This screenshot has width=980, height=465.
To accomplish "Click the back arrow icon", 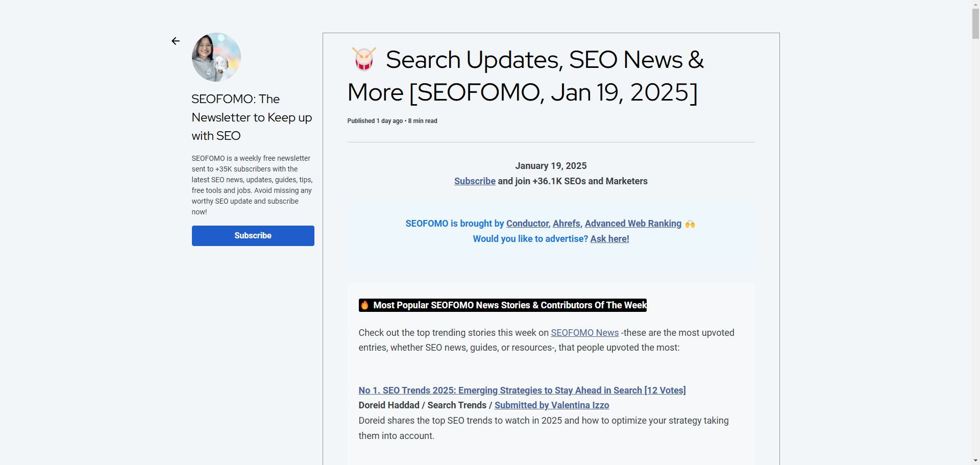I will (x=176, y=41).
